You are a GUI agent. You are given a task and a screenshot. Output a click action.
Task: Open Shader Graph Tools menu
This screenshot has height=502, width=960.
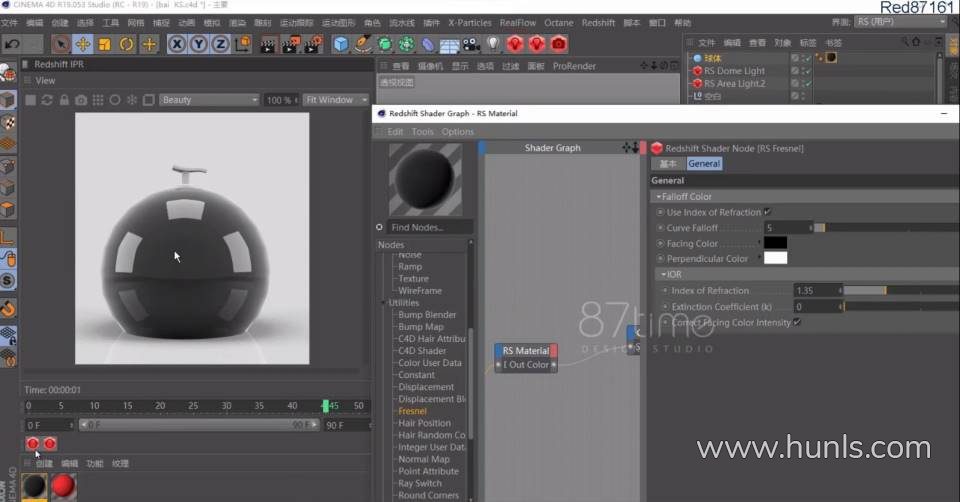[x=422, y=132]
